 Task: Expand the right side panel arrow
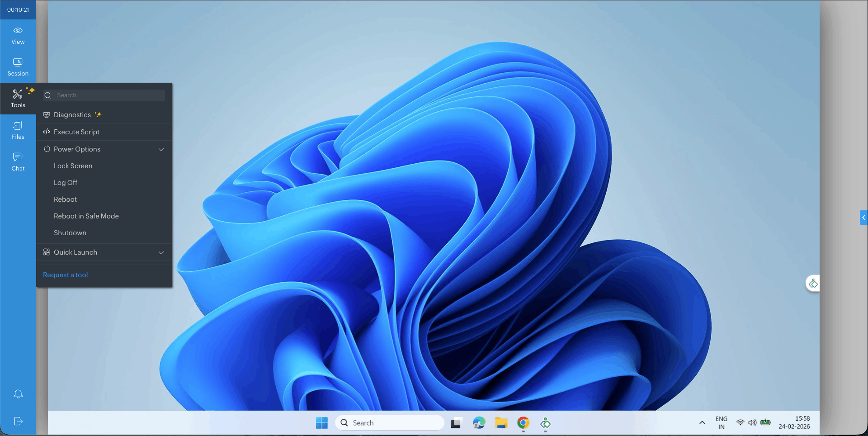[863, 218]
